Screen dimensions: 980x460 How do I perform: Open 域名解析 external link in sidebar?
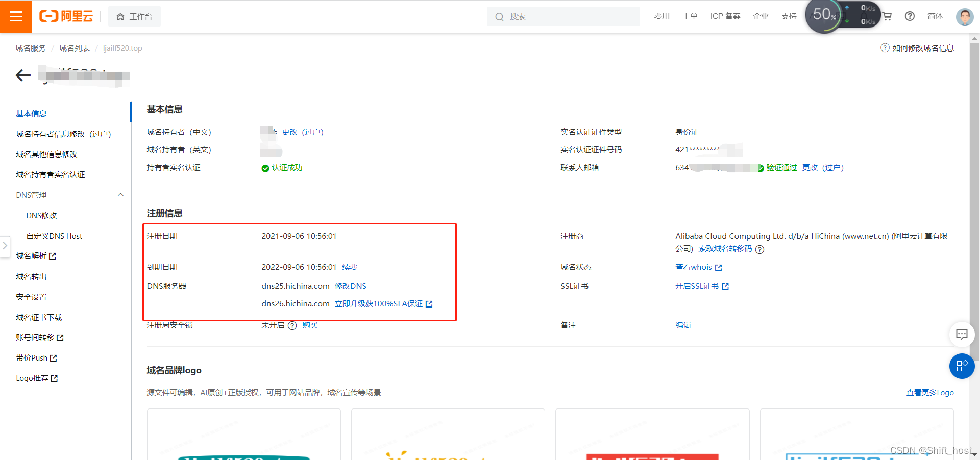click(x=36, y=256)
